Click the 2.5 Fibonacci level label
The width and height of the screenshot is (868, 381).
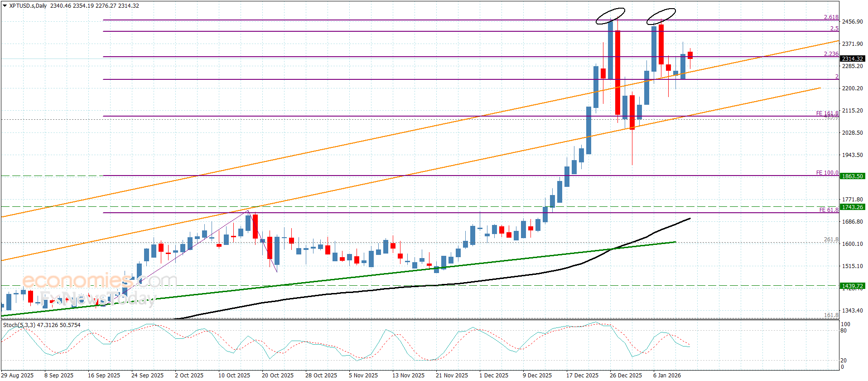834,29
